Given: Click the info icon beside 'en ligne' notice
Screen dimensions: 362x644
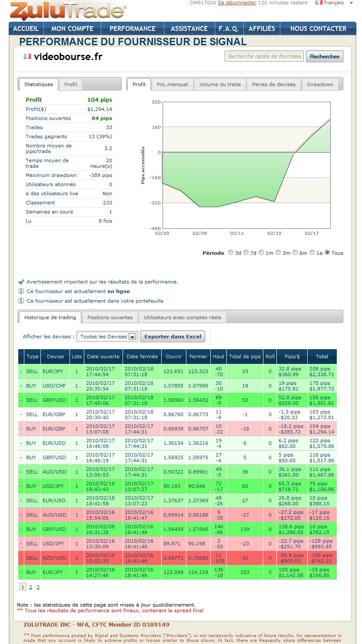Looking at the screenshot, I should click(21, 291).
